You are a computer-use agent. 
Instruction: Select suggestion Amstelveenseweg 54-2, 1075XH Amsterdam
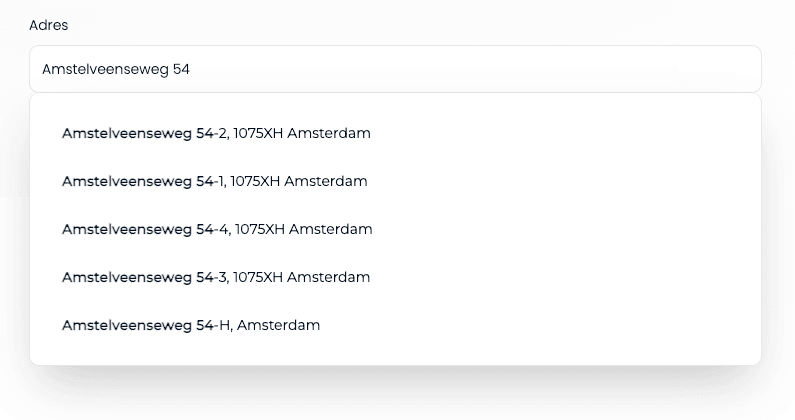[216, 133]
